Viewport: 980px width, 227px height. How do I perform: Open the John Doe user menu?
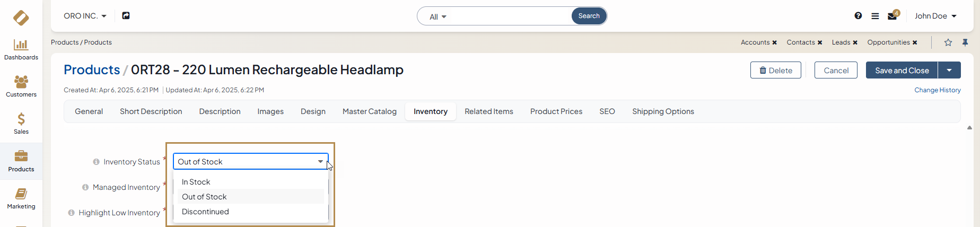coord(935,16)
